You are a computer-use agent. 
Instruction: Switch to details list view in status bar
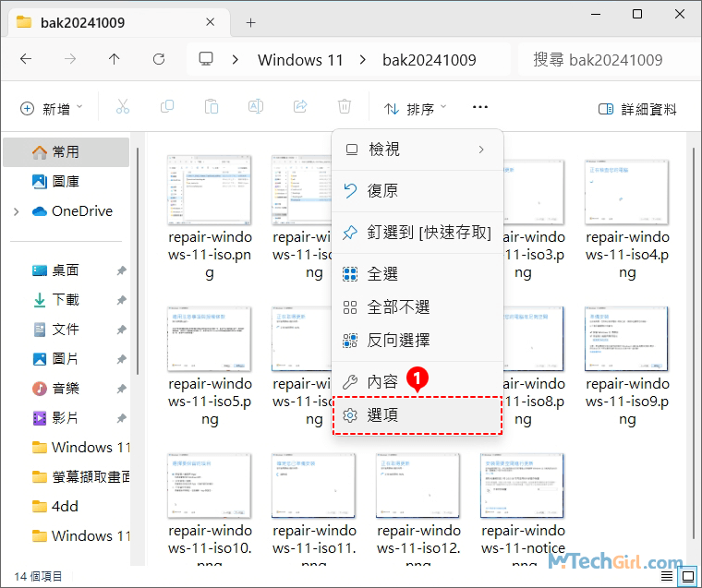pos(668,577)
